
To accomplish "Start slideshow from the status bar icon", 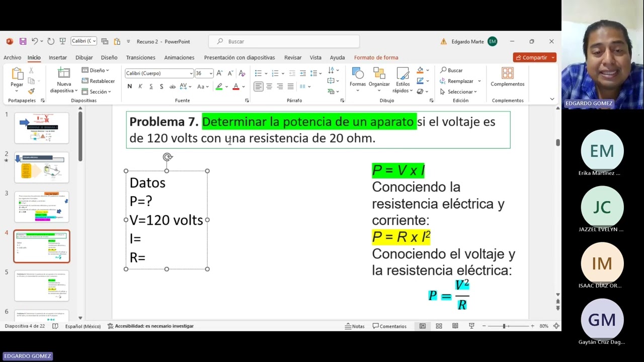I will (x=471, y=326).
